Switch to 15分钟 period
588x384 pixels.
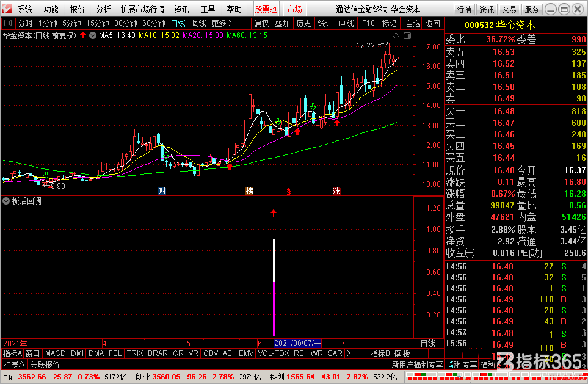coord(98,24)
